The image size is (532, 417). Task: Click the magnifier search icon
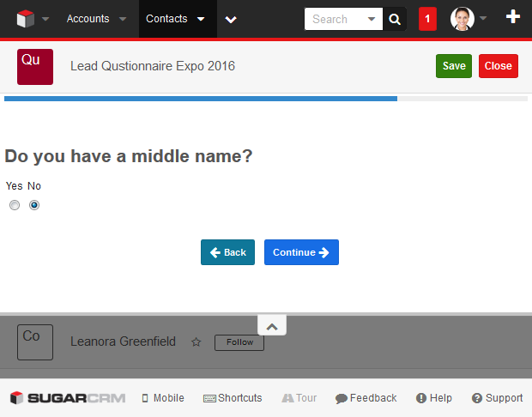[x=394, y=19]
